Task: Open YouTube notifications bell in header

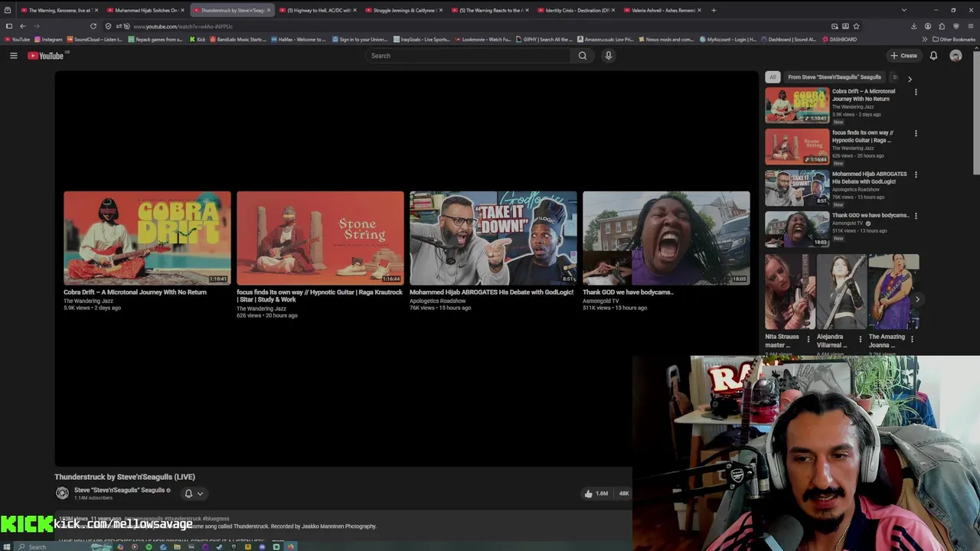Action: click(933, 56)
